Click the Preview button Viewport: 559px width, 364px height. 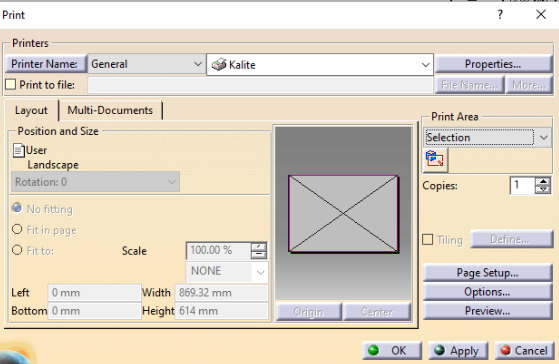487,311
